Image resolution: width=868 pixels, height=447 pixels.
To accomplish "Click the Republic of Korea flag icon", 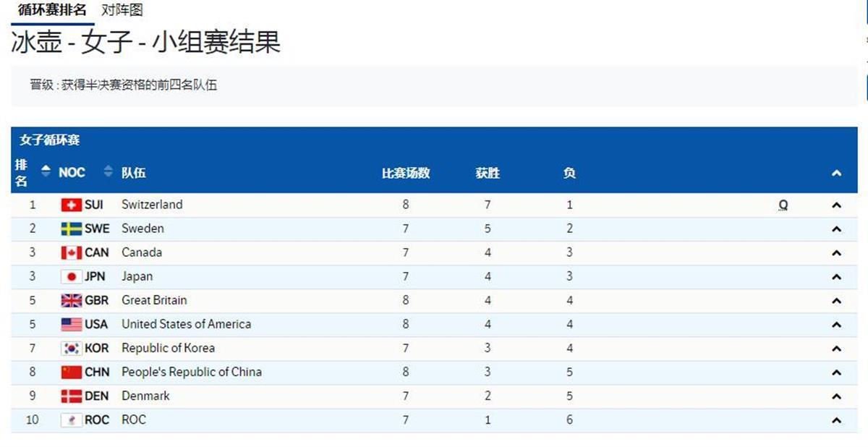I will click(x=71, y=348).
